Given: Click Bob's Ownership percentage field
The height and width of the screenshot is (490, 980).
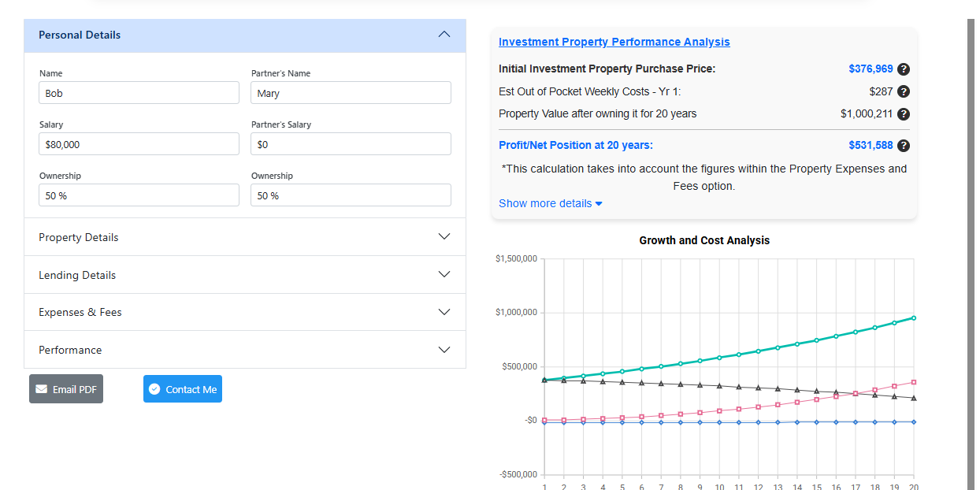Looking at the screenshot, I should click(139, 195).
